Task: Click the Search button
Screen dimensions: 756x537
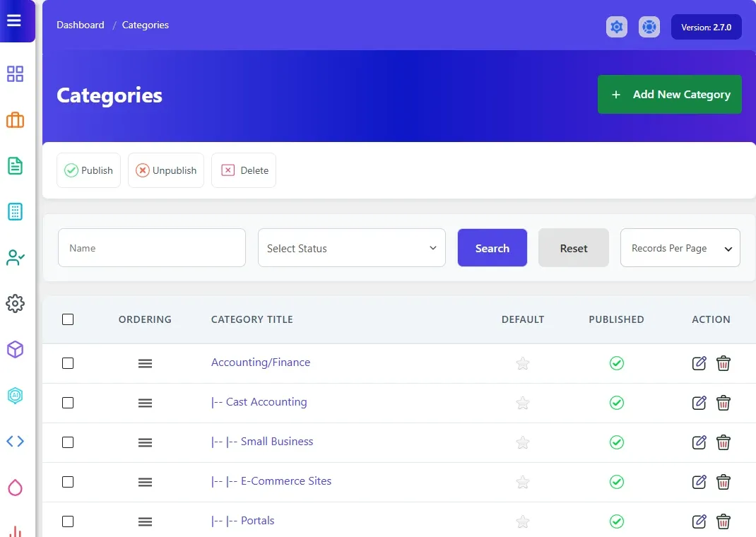Action: click(492, 248)
